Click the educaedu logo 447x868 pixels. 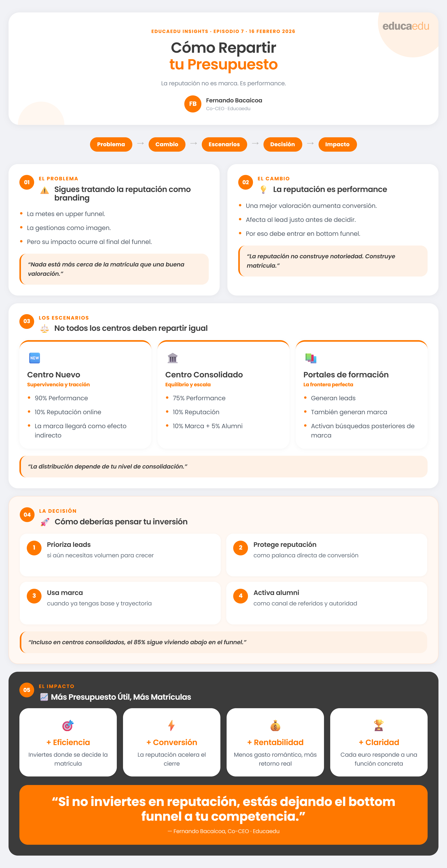click(405, 26)
